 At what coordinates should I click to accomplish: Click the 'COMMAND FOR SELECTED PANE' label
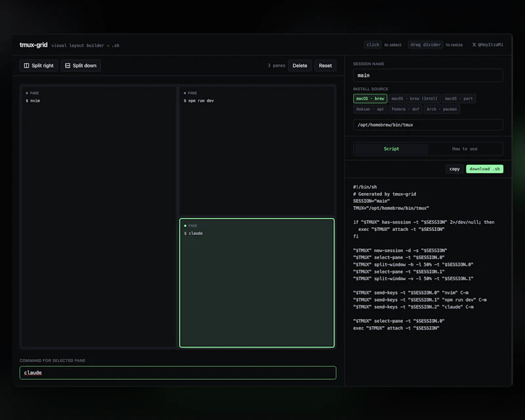(x=52, y=361)
